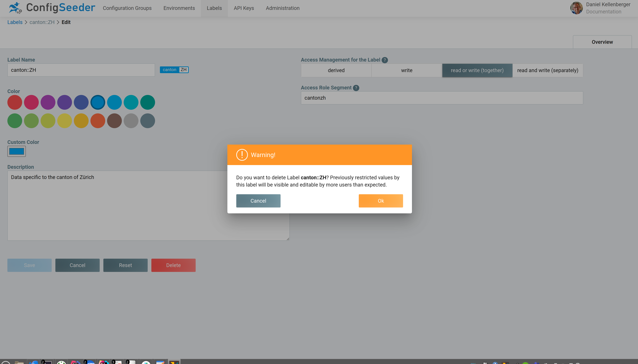
Task: Select the 'write' access management option
Action: click(406, 70)
